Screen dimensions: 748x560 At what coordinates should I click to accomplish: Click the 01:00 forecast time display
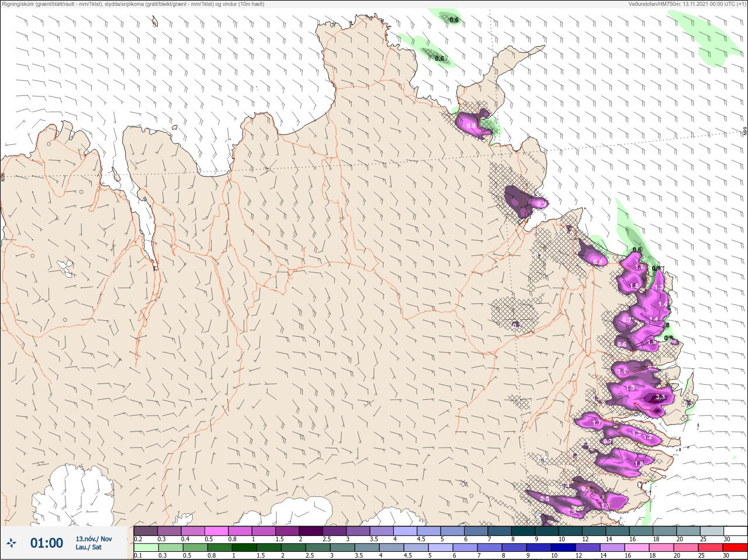pos(47,544)
